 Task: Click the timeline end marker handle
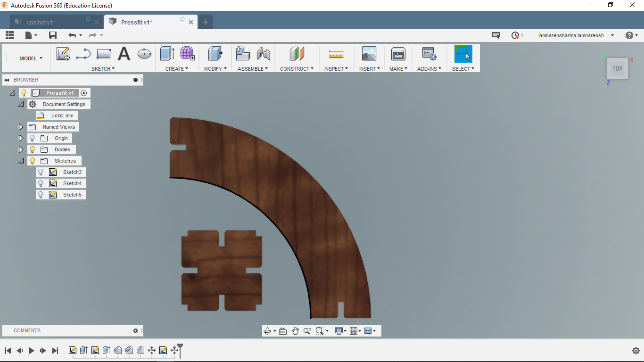pos(180,349)
